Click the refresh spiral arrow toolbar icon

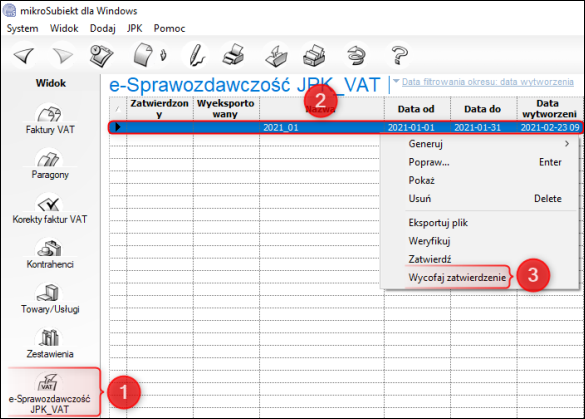coord(357,56)
